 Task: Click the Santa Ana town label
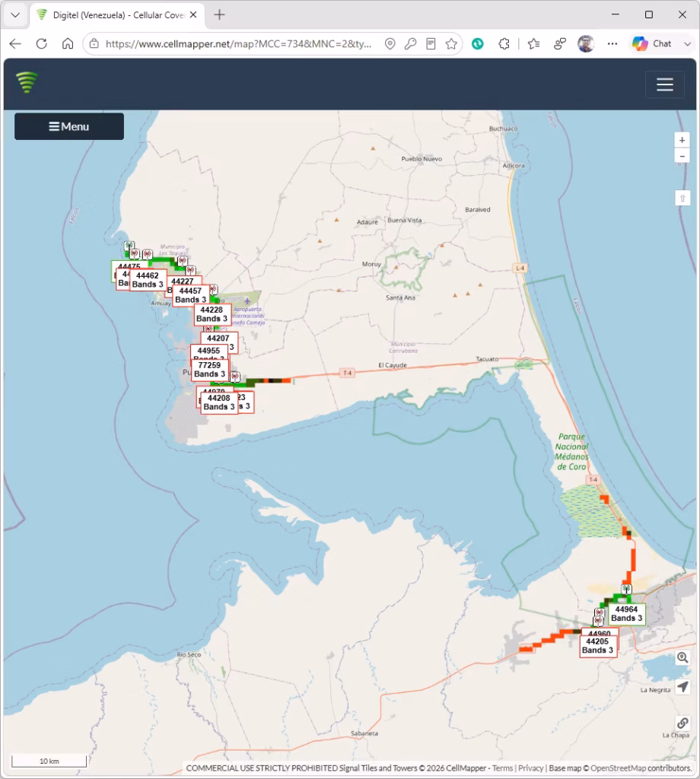(400, 297)
